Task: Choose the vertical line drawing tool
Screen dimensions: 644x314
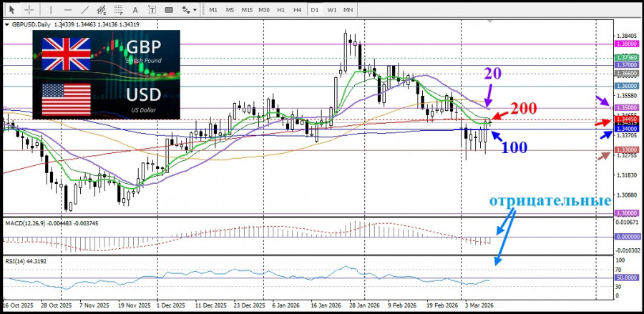Action: (51, 10)
